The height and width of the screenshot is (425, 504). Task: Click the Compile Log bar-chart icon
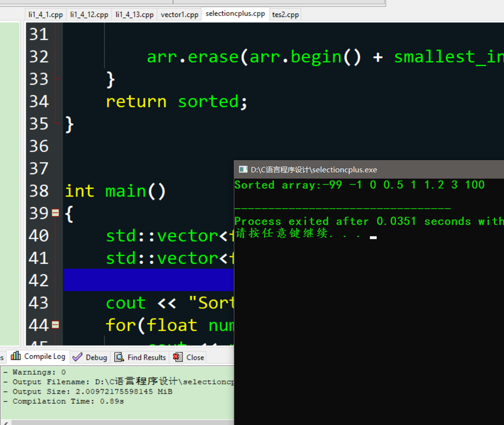[16, 356]
